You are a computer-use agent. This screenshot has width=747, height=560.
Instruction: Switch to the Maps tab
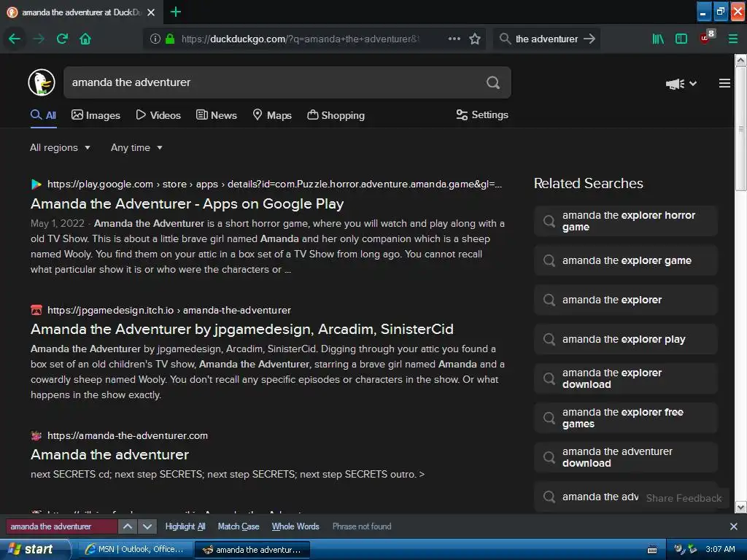[x=272, y=115]
